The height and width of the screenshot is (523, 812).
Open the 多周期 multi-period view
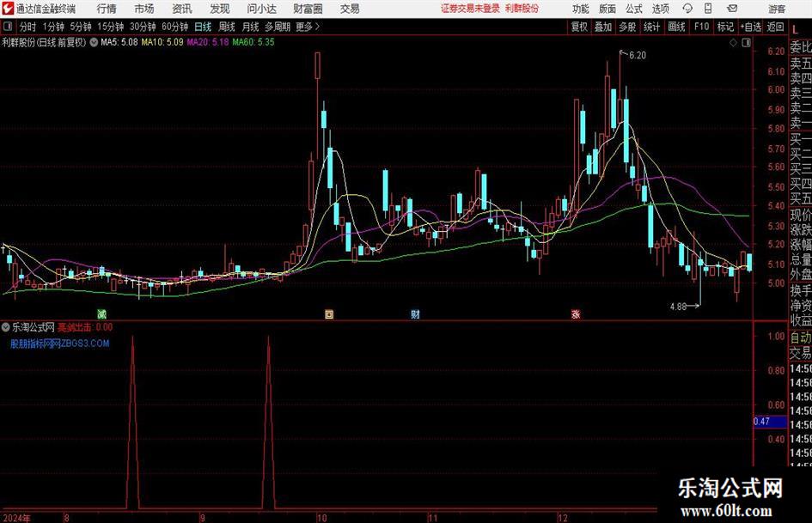coord(278,27)
